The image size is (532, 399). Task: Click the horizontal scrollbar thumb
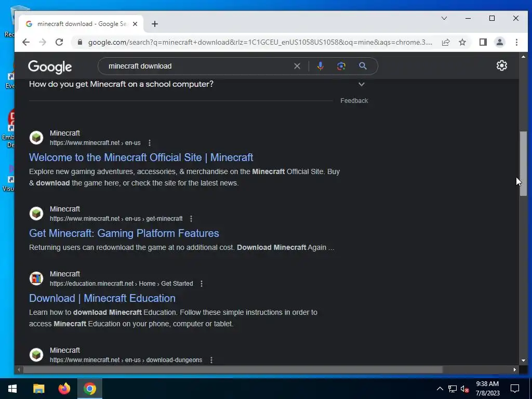pyautogui.click(x=233, y=369)
